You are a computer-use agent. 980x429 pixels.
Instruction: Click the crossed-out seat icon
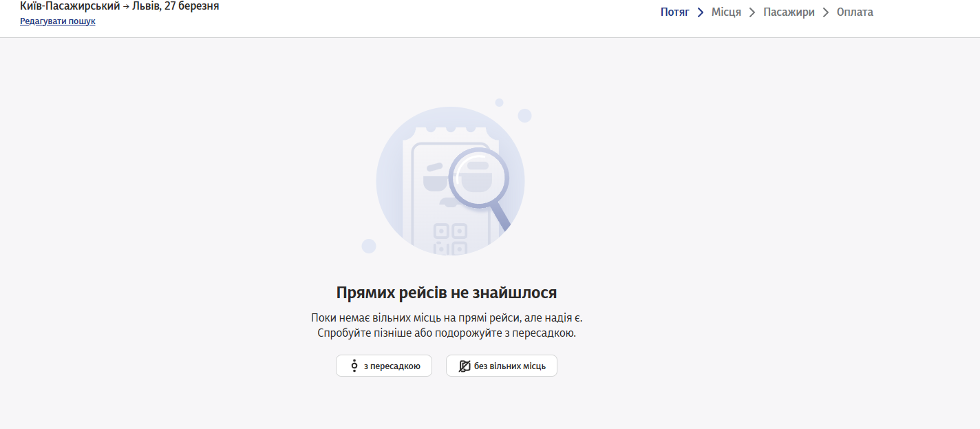tap(465, 366)
